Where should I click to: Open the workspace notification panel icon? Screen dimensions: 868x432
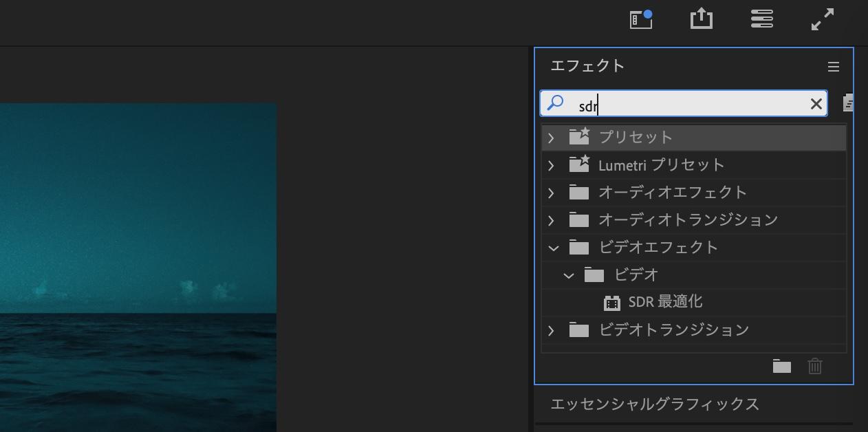click(x=641, y=19)
